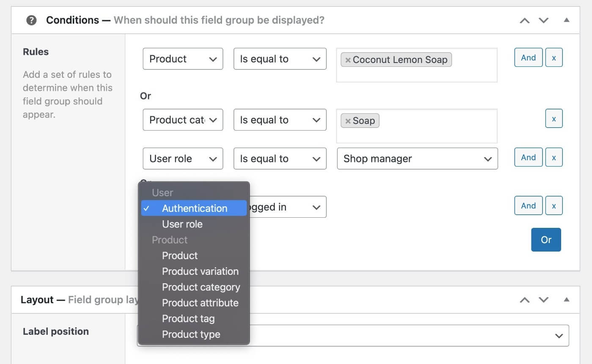This screenshot has width=592, height=364.
Task: Select Product variation in the dropdown list
Action: pos(194,271)
